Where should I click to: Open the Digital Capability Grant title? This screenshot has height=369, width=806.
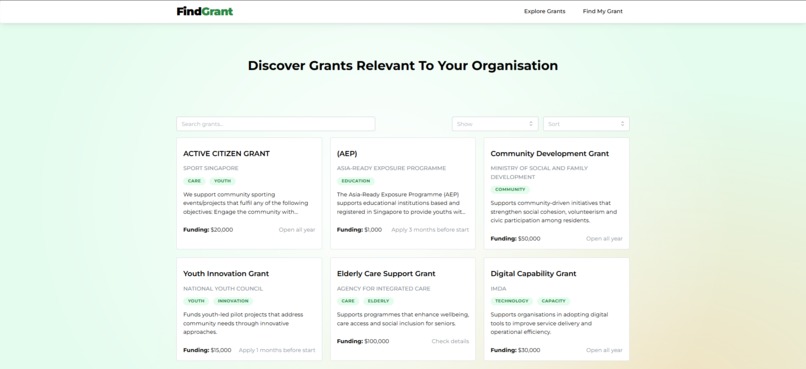click(533, 274)
